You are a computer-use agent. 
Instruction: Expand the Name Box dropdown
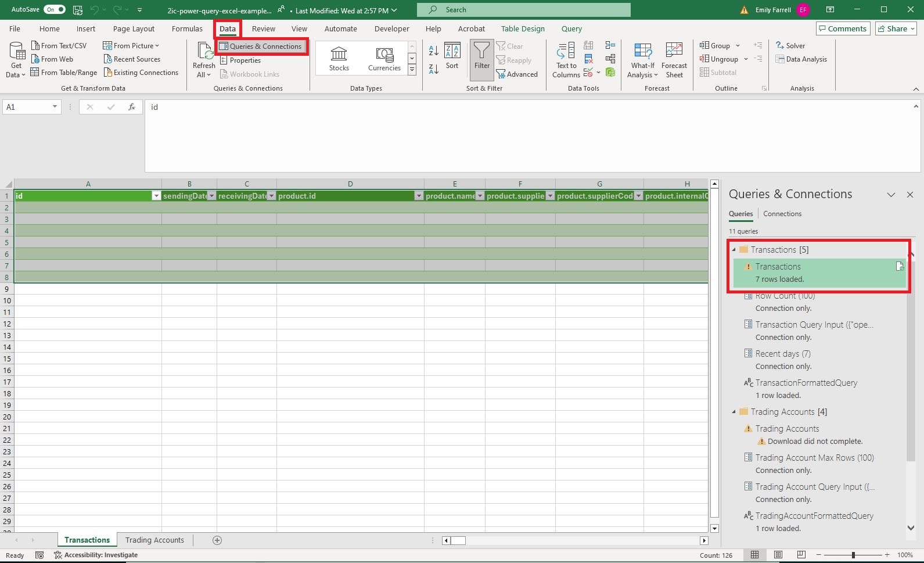pos(55,107)
